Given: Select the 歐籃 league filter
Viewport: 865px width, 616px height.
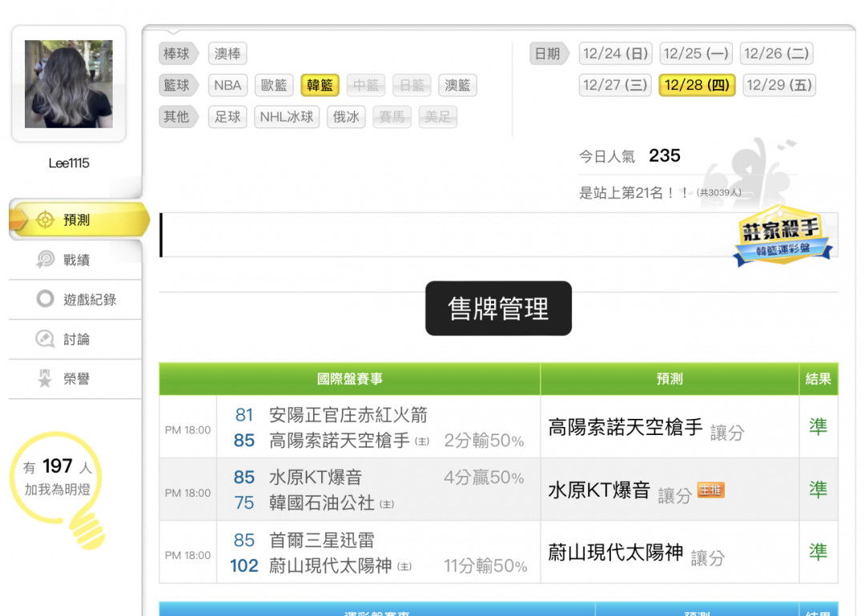Looking at the screenshot, I should click(274, 85).
